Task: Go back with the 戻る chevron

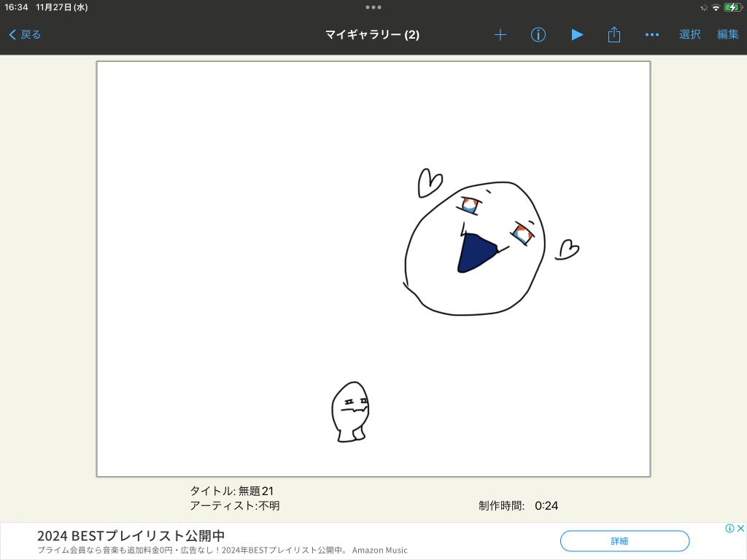Action: (25, 34)
